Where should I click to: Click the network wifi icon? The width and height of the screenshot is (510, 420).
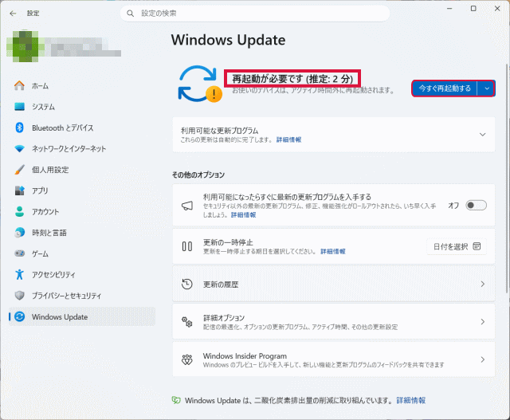click(x=19, y=149)
